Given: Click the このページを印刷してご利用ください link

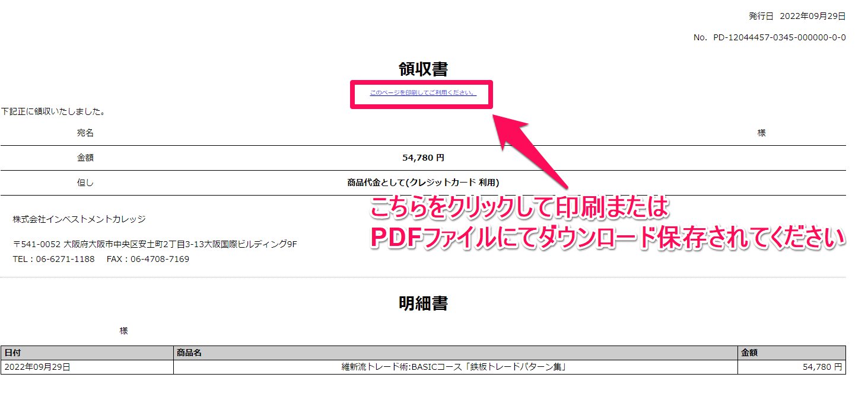Looking at the screenshot, I should 422,92.
